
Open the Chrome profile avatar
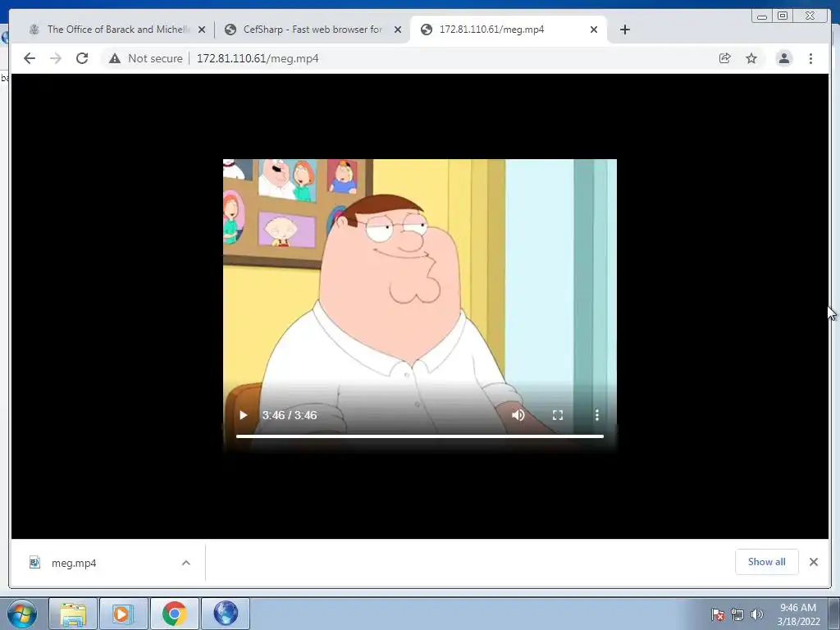(783, 58)
